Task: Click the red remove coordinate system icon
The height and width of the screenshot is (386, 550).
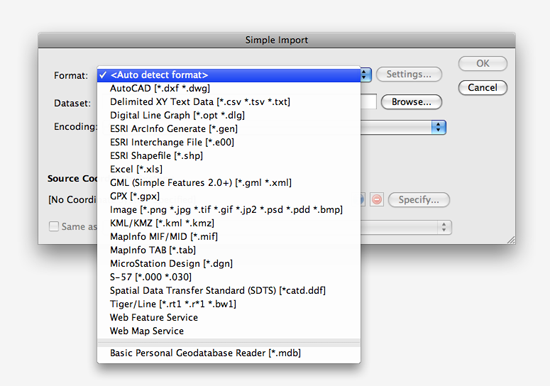Action: coord(377,200)
